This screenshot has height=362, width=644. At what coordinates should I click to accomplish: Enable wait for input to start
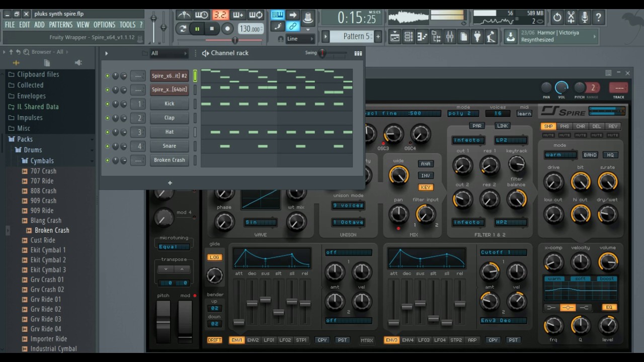202,15
